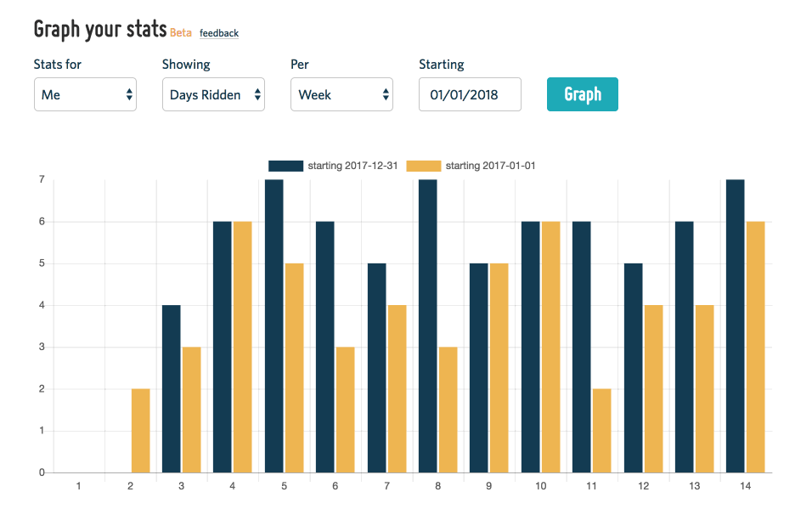Select the orange bar for week 11
This screenshot has width=812, height=509.
click(x=601, y=431)
